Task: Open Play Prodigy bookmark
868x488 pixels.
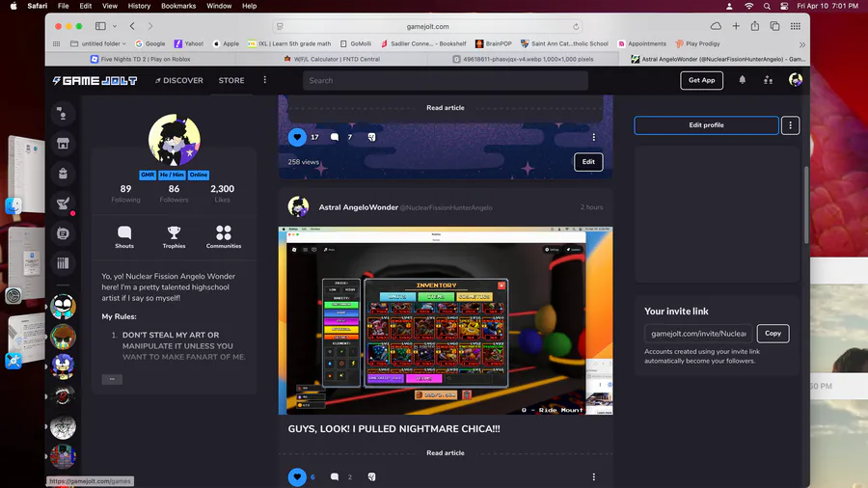Action: click(697, 43)
